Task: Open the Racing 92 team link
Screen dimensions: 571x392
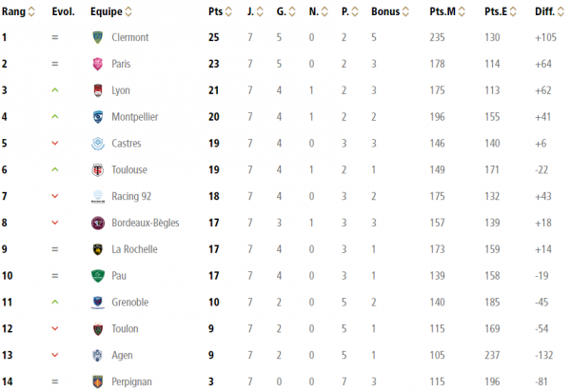Action: pos(132,197)
